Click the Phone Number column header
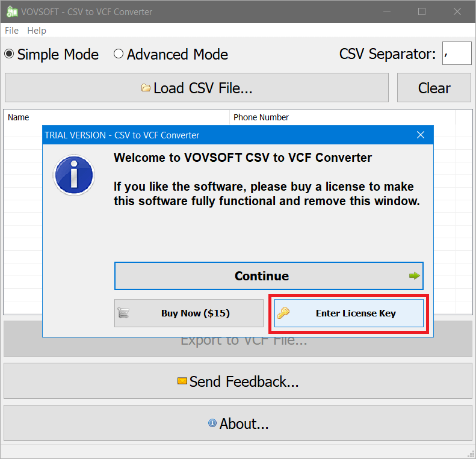The height and width of the screenshot is (459, 476). tap(342, 117)
